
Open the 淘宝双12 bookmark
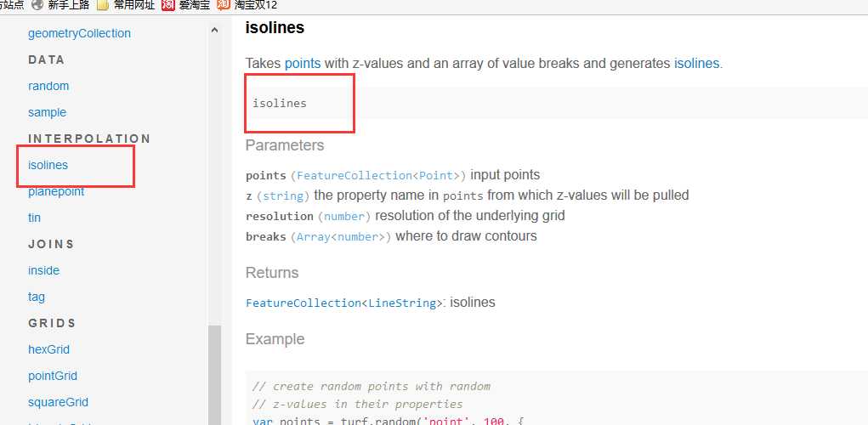click(247, 6)
